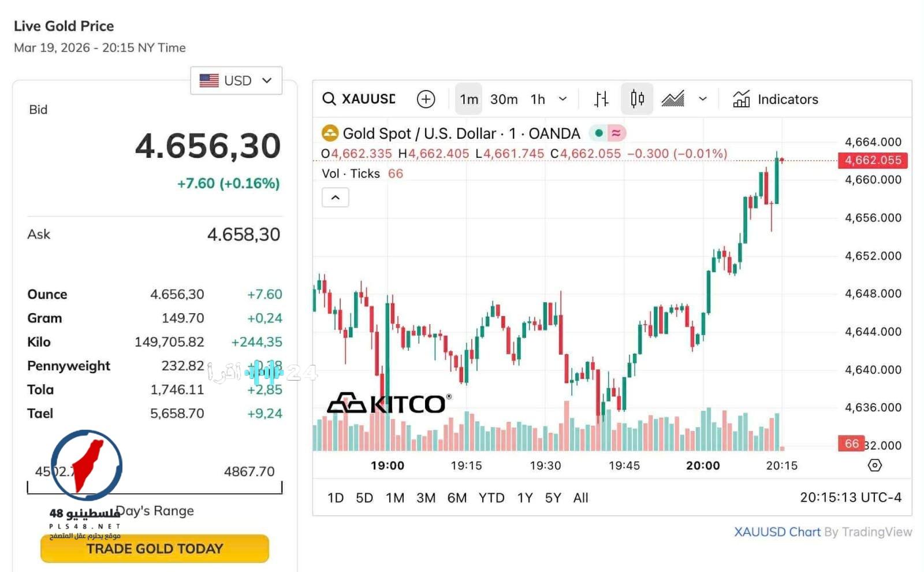This screenshot has height=572, width=924.
Task: Open the USD currency dropdown
Action: (236, 80)
